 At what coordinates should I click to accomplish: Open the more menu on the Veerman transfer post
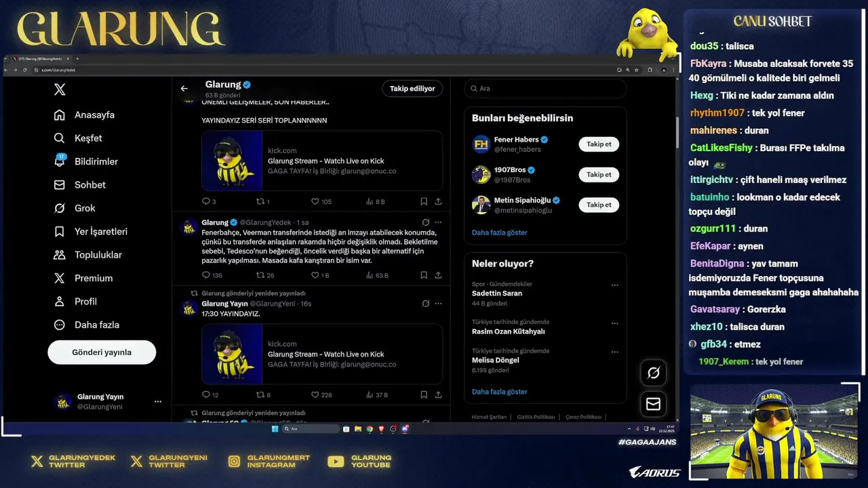coord(438,222)
